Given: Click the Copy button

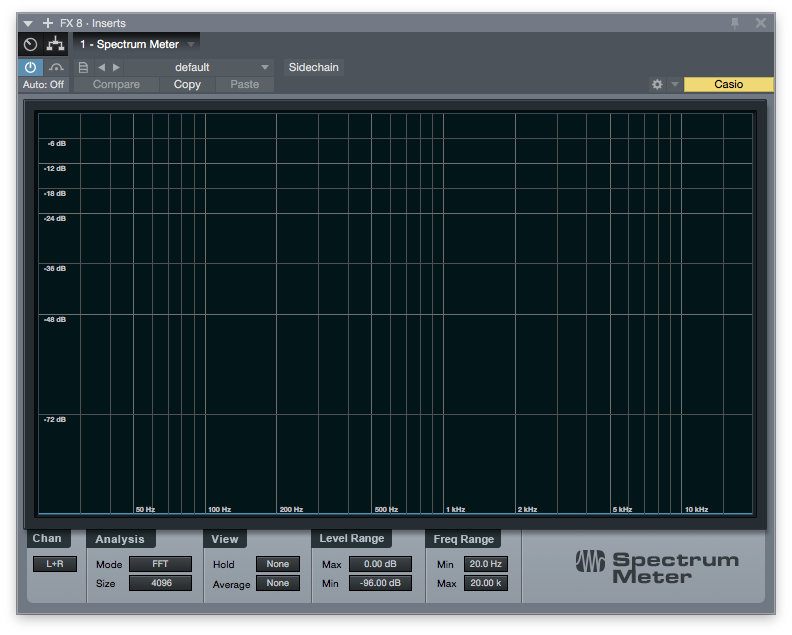Looking at the screenshot, I should click(187, 85).
